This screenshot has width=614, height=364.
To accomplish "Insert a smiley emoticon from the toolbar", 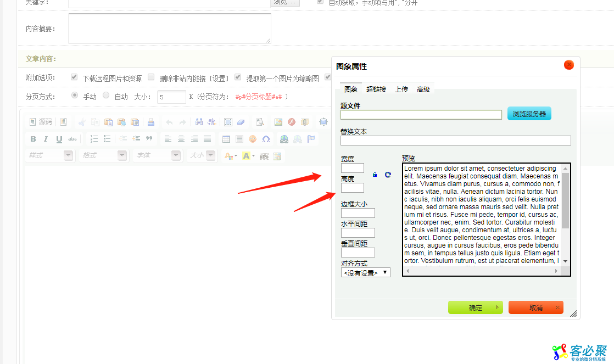I will (x=253, y=139).
